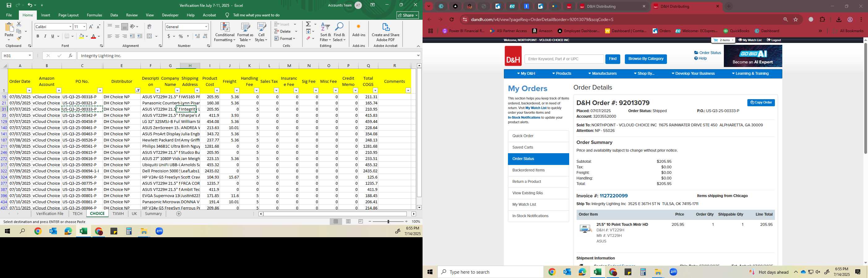Open Conditional Formatting menu
Image resolution: width=868 pixels, height=278 pixels.
pos(225,32)
